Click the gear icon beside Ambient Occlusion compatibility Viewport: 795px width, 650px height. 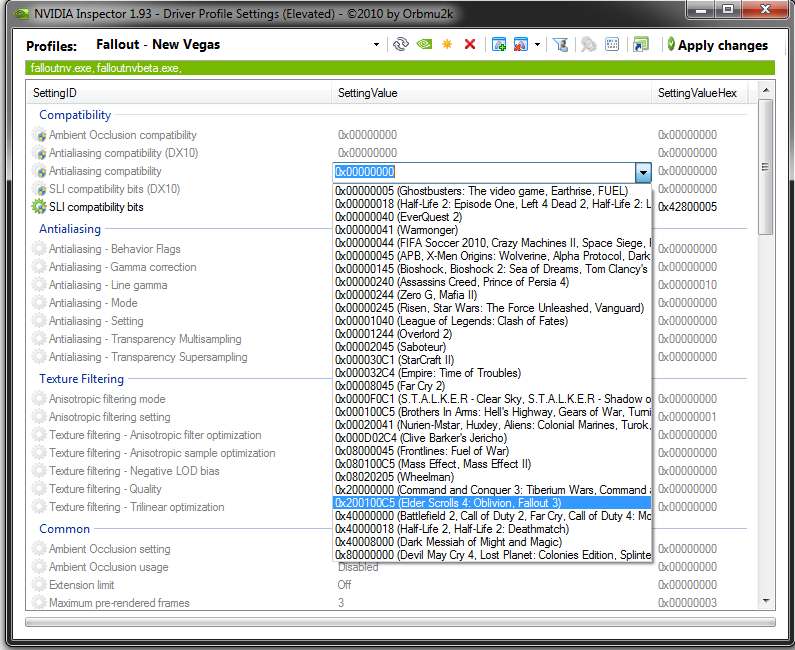pos(39,135)
